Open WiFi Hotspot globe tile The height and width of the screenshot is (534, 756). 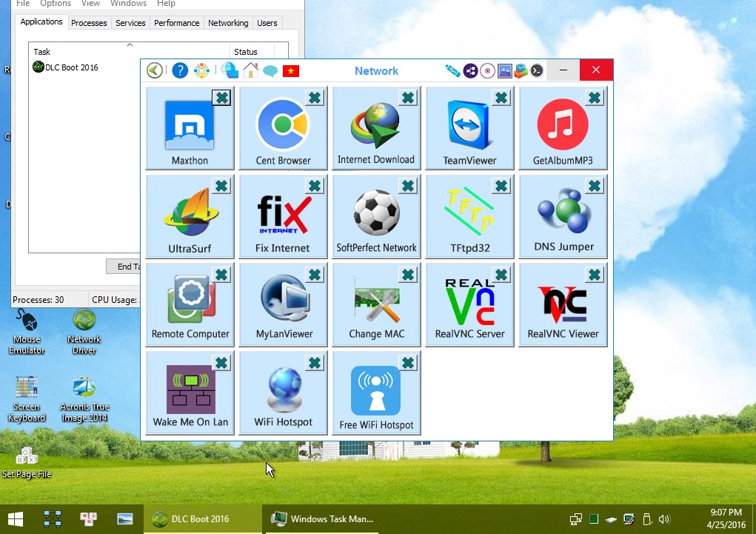coord(283,393)
